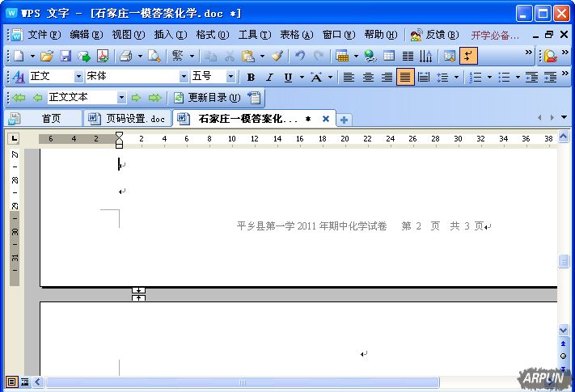Switch to the 页码设置.doc tab
This screenshot has width=575, height=392.
pos(128,119)
